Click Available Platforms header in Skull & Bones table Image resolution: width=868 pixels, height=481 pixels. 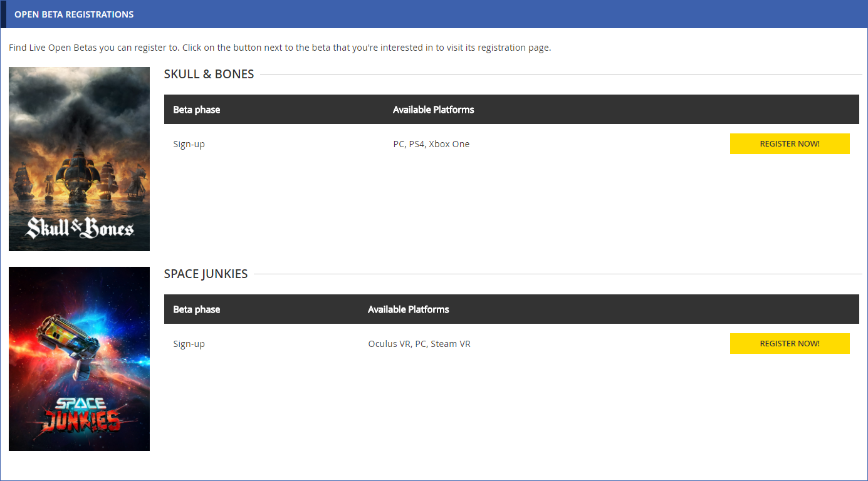click(434, 110)
